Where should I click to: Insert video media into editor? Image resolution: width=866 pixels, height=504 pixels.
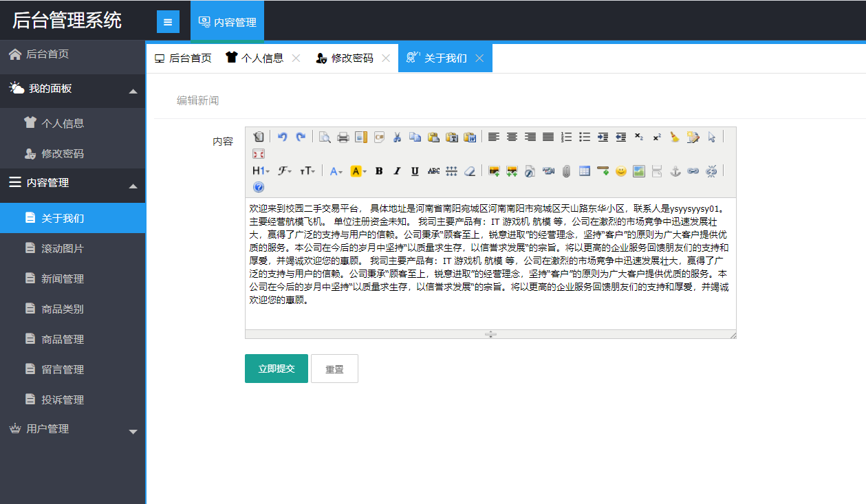(548, 171)
